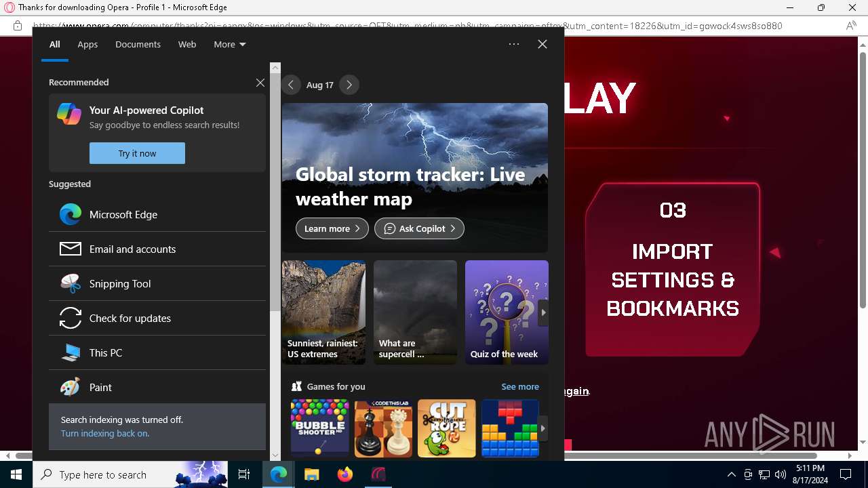Switch to the Apps search tab
Image resolution: width=868 pixels, height=488 pixels.
(87, 44)
